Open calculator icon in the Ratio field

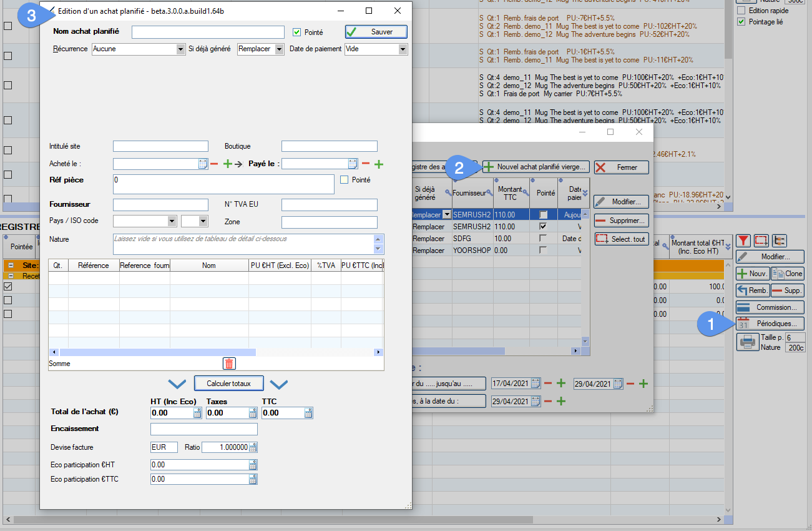pyautogui.click(x=253, y=447)
